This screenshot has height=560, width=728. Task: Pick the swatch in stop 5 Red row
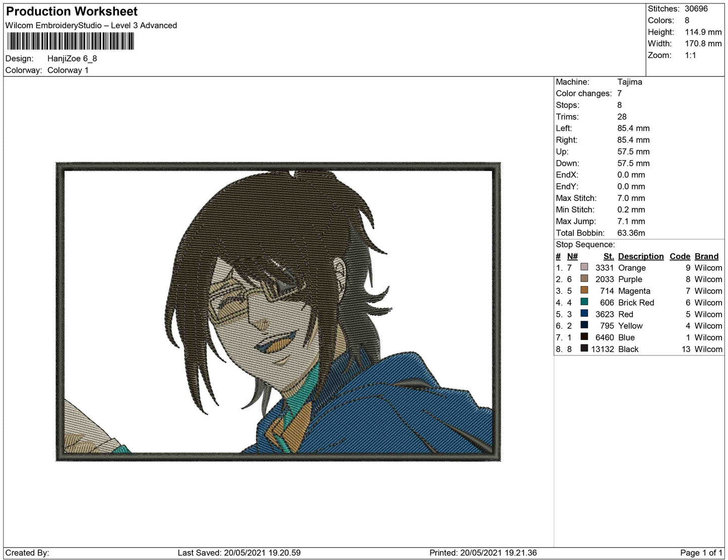point(584,313)
